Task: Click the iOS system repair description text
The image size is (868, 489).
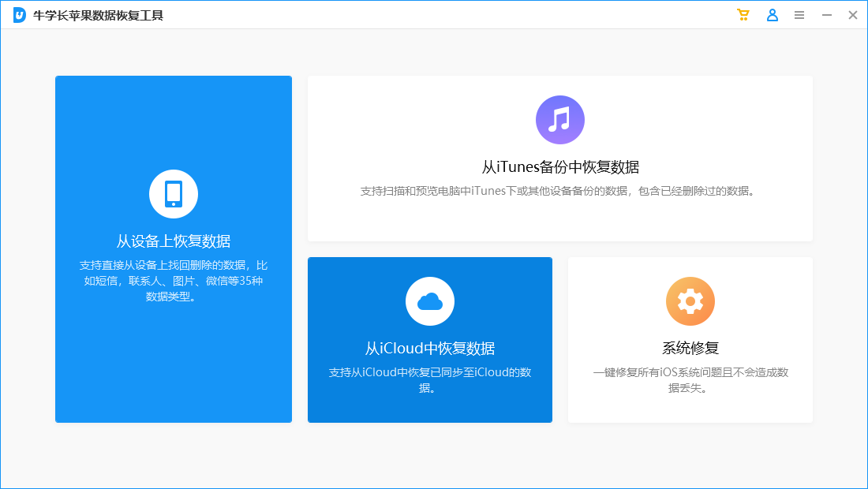Action: point(690,380)
